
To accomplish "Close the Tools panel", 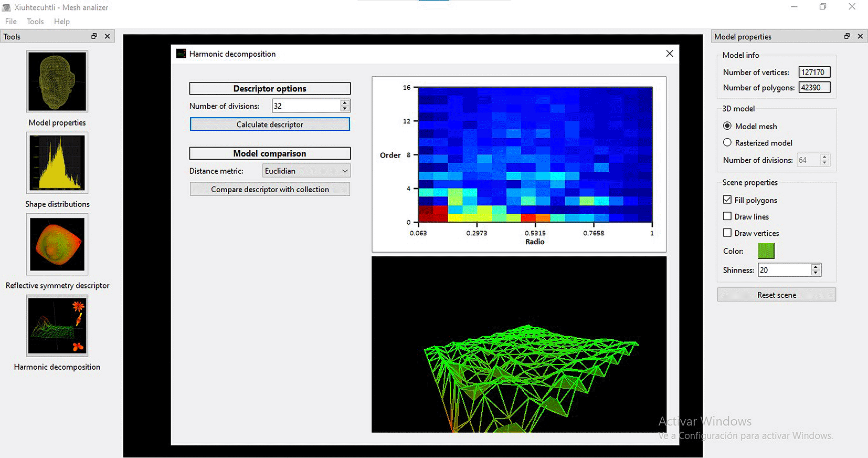I will [x=108, y=36].
